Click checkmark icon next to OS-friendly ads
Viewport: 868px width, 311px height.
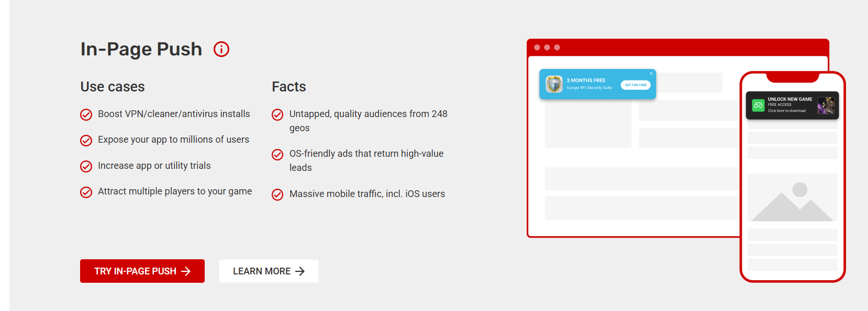[277, 154]
